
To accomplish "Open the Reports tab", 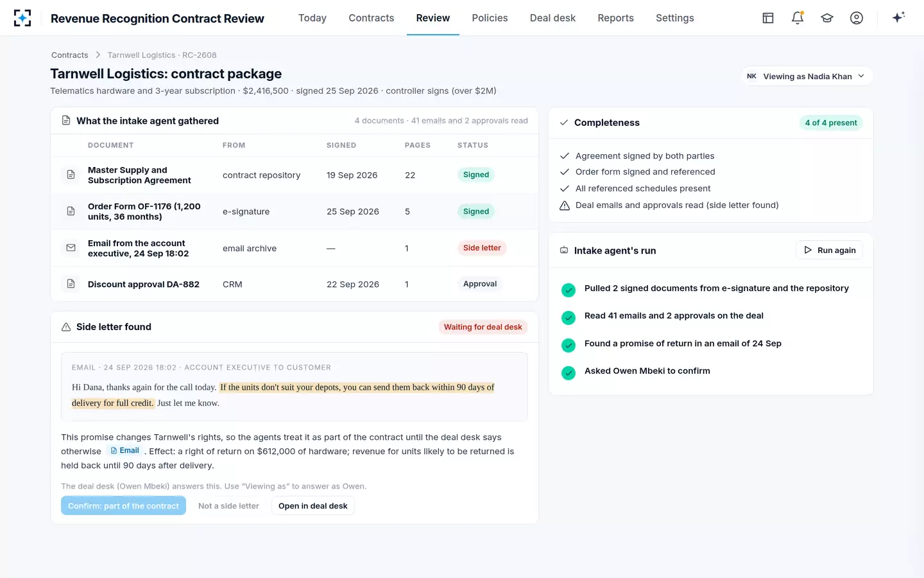I will click(x=615, y=18).
